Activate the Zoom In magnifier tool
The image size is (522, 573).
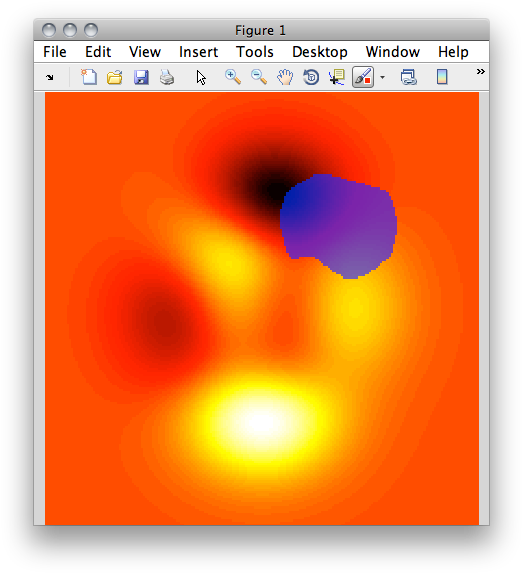tap(233, 77)
